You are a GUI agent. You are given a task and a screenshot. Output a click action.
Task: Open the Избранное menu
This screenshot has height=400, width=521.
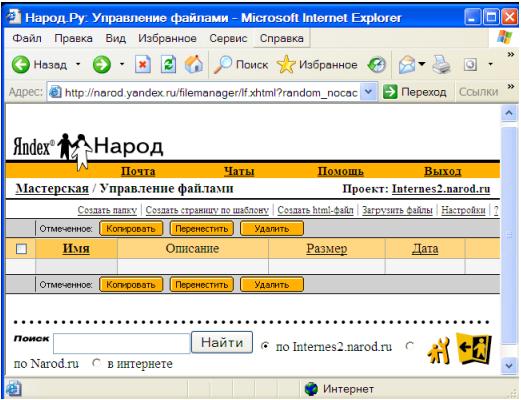click(167, 38)
